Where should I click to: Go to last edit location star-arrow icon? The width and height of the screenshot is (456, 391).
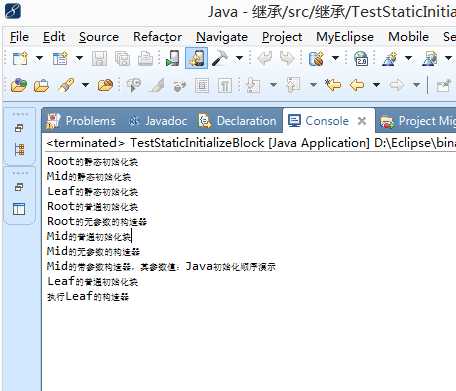coord(333,85)
